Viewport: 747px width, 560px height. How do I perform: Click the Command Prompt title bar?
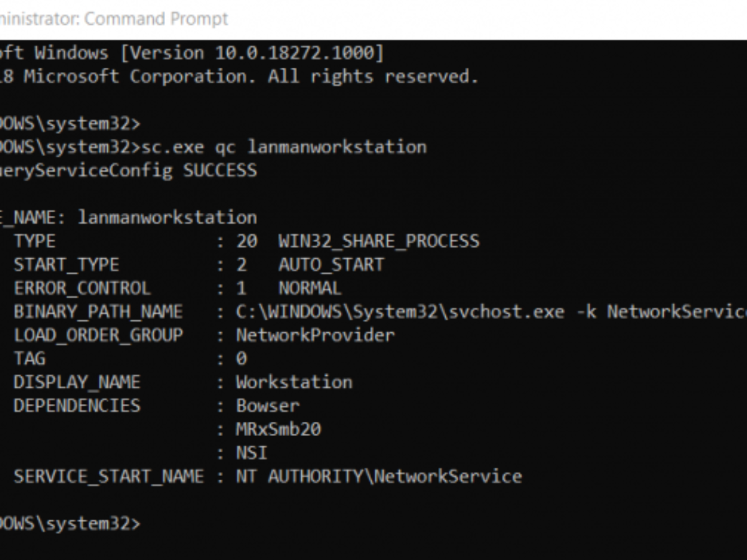point(115,19)
